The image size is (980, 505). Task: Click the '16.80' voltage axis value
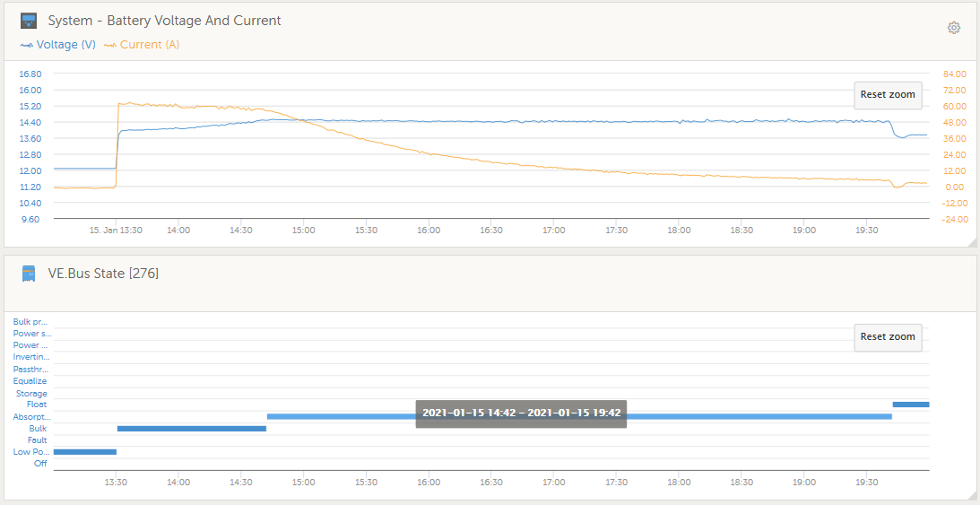click(x=30, y=74)
